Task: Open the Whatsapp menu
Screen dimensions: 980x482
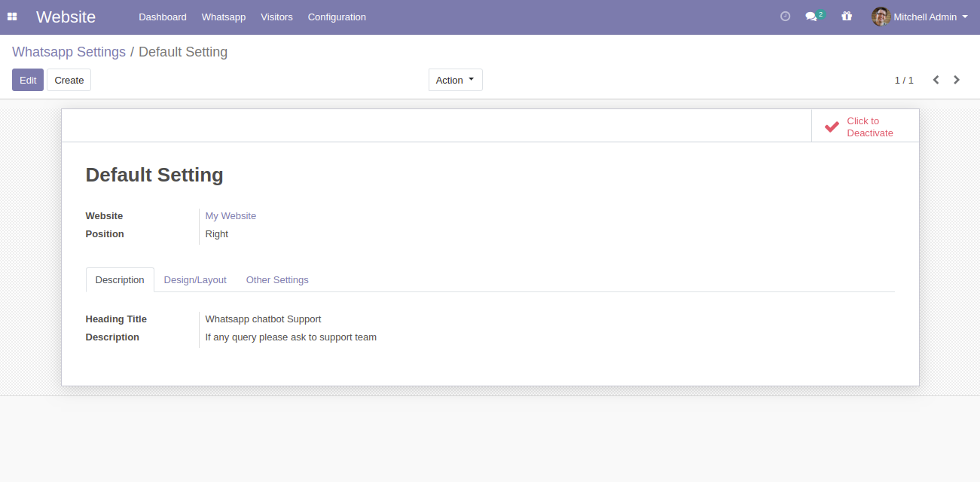Action: [224, 17]
